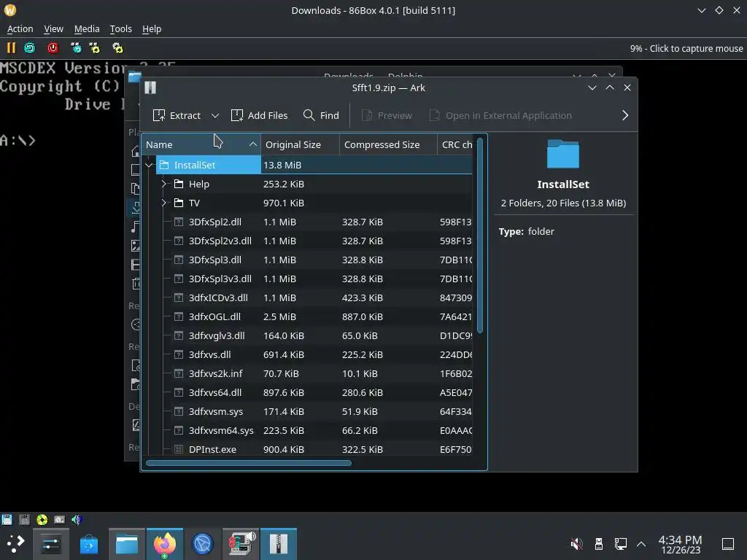This screenshot has height=560, width=747.
Task: Open removable devices tray icon
Action: coord(599,544)
